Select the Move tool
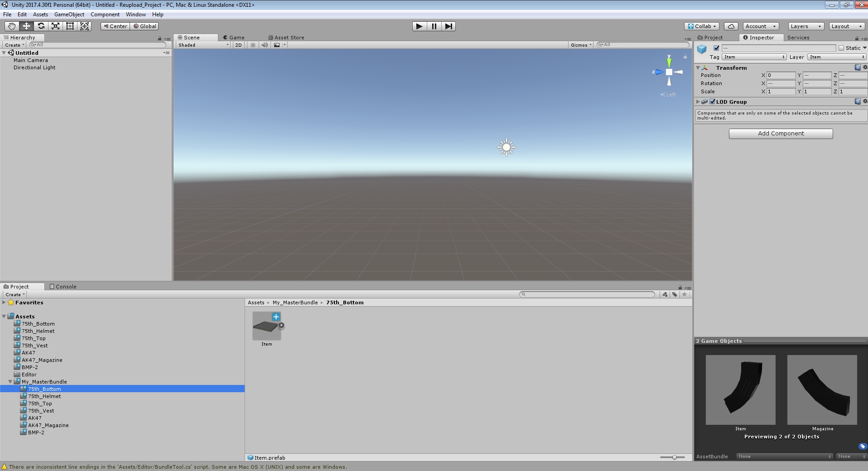The image size is (868, 471). pos(26,26)
